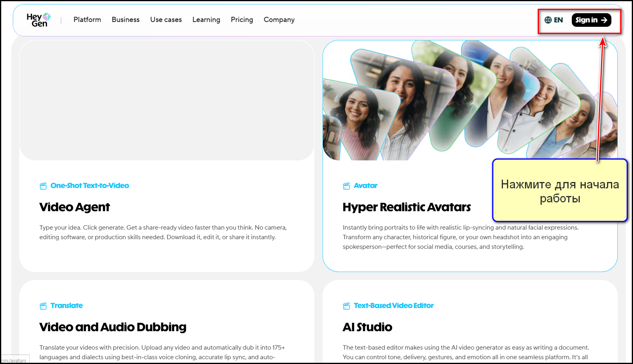Expand the Use cases menu
The height and width of the screenshot is (364, 633).
[x=166, y=20]
